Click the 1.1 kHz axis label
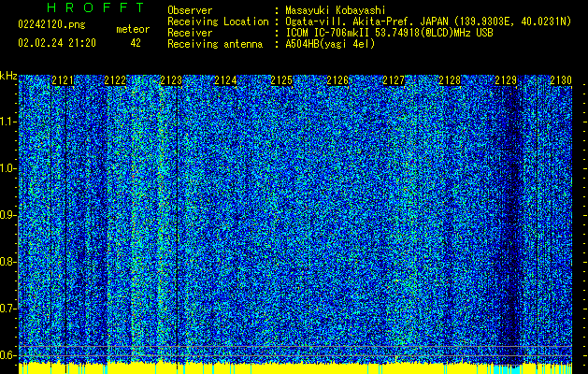Viewport: 588px width, 374px height. point(7,122)
